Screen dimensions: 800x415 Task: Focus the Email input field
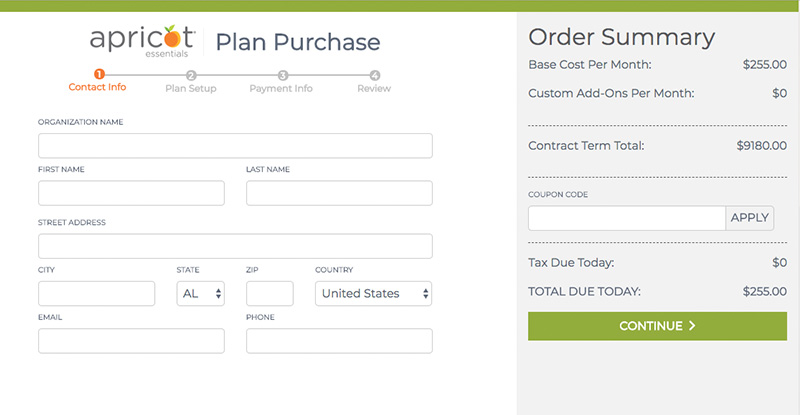(131, 341)
